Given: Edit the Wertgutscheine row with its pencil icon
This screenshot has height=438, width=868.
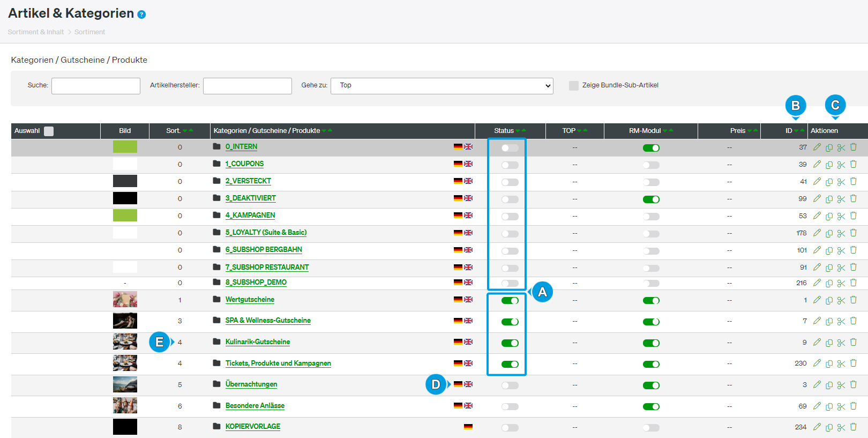Looking at the screenshot, I should (x=817, y=300).
